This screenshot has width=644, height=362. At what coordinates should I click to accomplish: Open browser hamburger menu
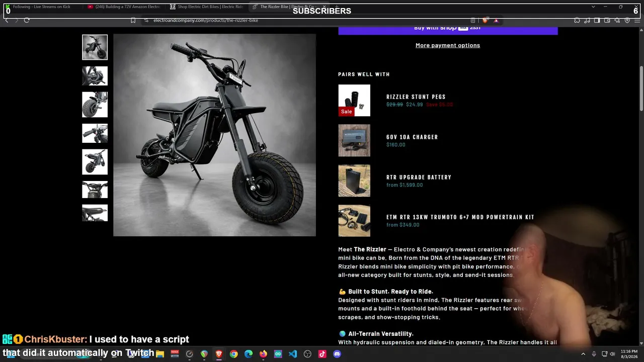[x=636, y=20]
